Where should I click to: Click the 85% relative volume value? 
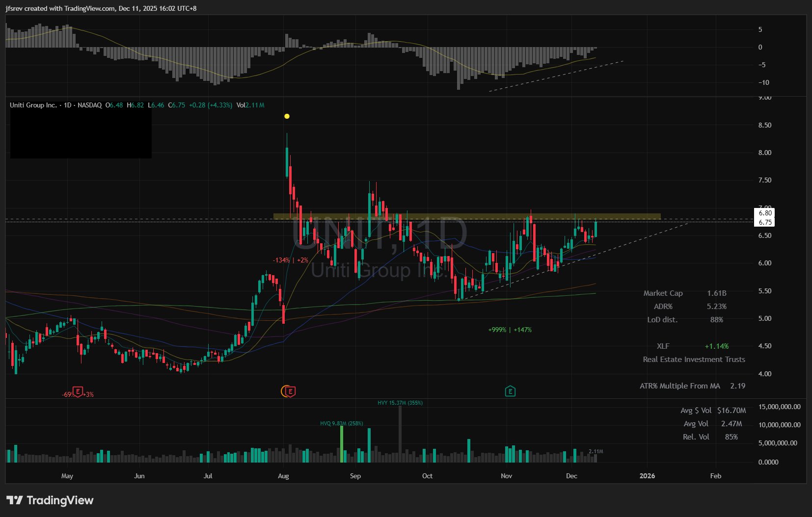(731, 437)
